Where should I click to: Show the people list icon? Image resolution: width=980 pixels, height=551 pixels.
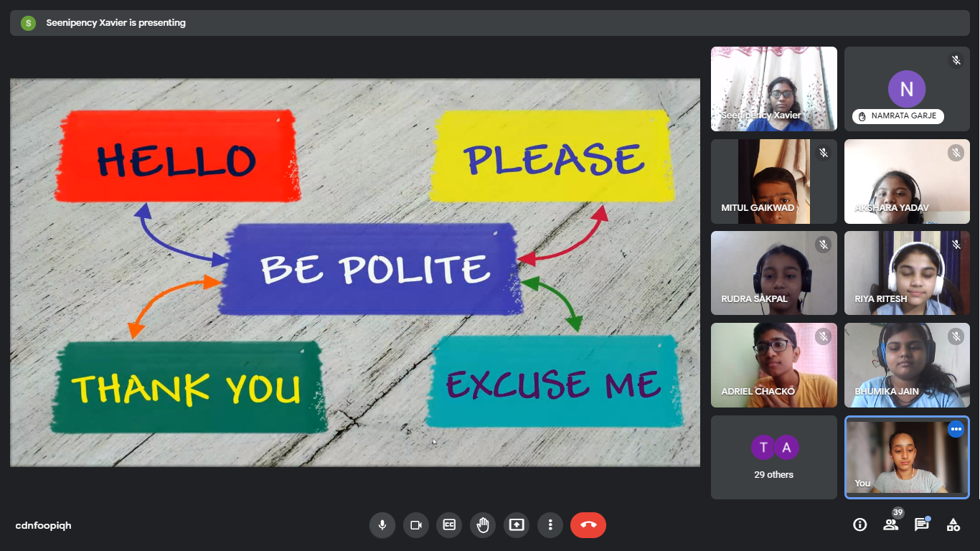coord(891,525)
